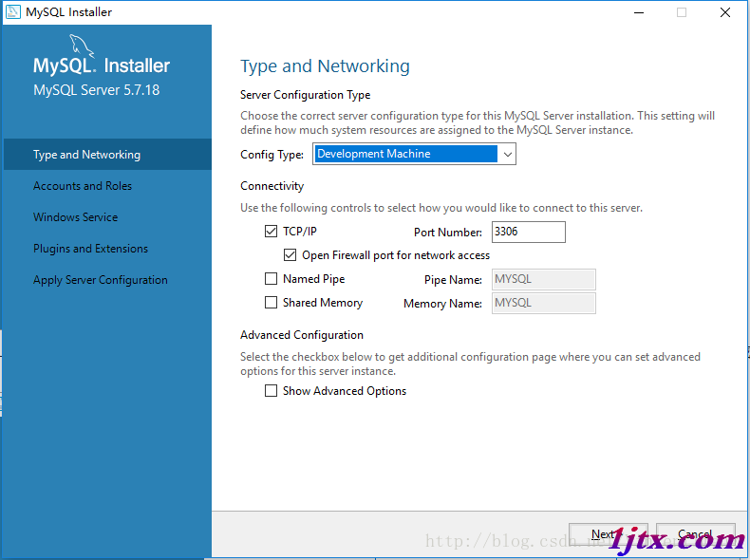
Task: Enable the Named Pipe checkbox
Action: click(271, 279)
